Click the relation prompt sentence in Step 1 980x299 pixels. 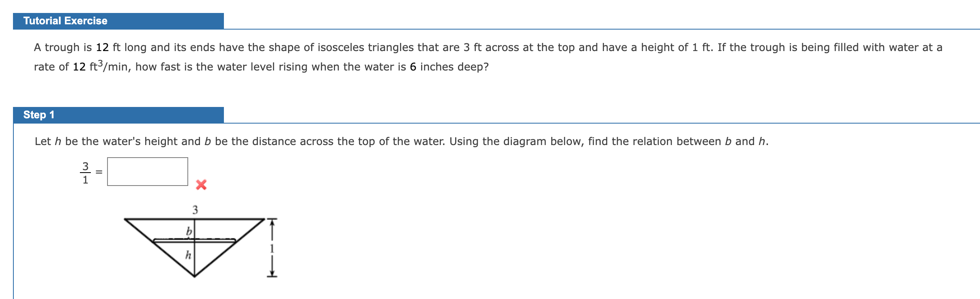tap(401, 141)
